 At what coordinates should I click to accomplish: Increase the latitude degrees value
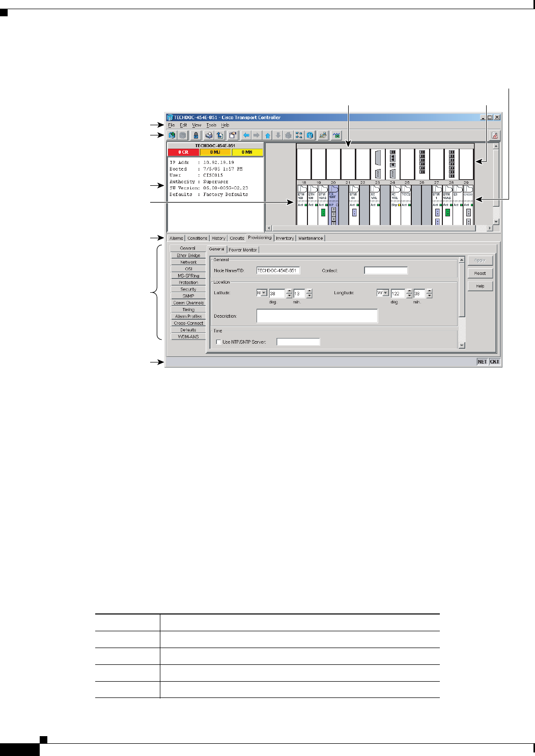(289, 291)
